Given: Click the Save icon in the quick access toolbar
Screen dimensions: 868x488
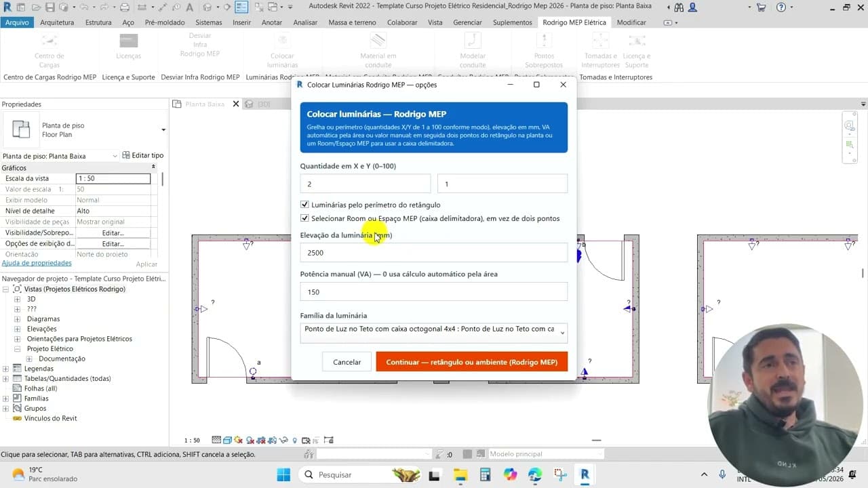Looking at the screenshot, I should click(51, 7).
